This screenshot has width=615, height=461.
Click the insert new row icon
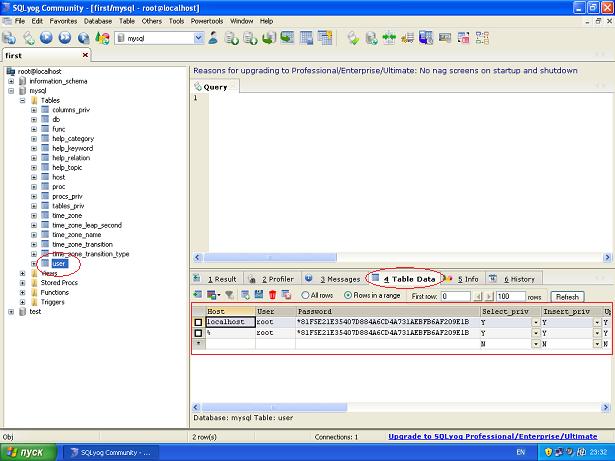tap(245, 295)
